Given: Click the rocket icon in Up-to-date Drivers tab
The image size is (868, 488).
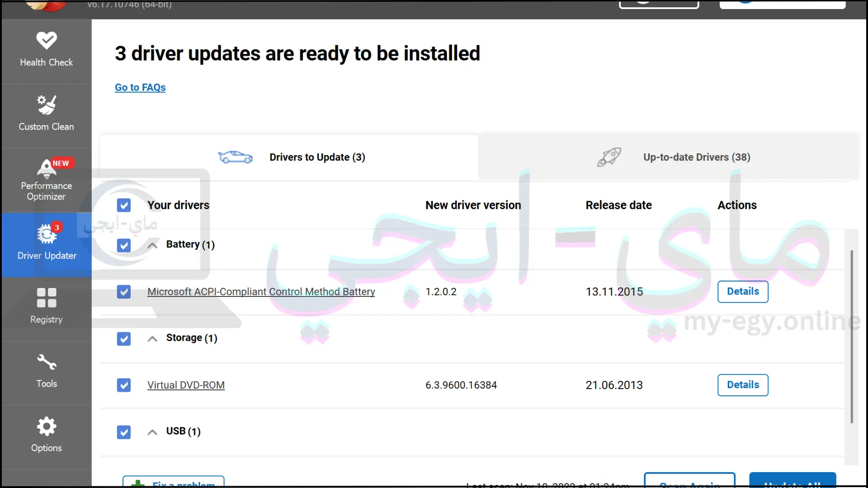Looking at the screenshot, I should click(609, 157).
